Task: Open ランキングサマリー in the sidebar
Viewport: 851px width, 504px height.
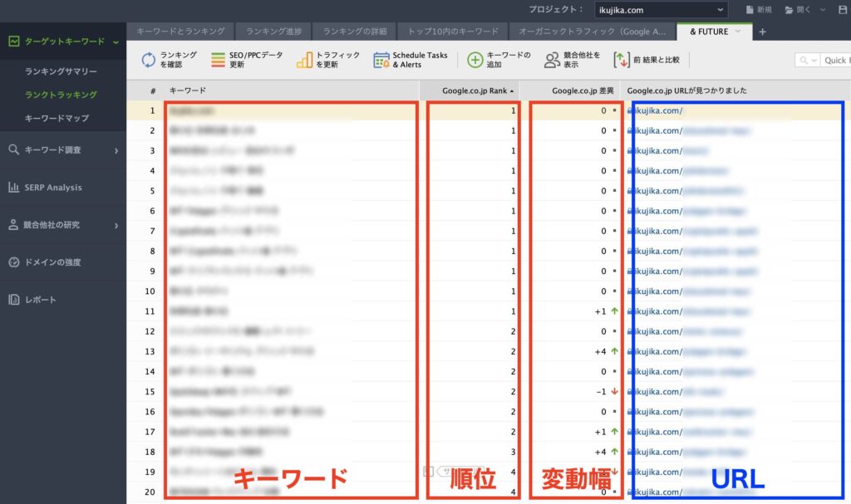Action: [61, 71]
